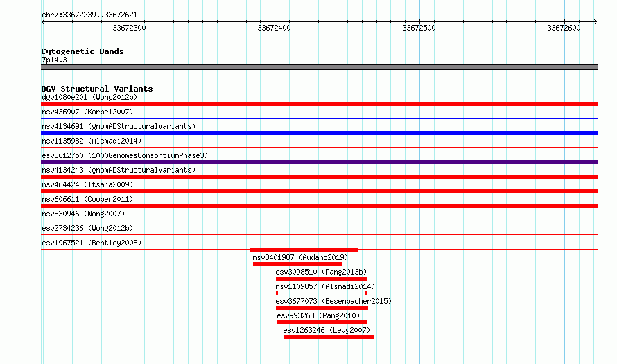Click the red nsv3401987 variant bar
617x364 pixels.
297,264
